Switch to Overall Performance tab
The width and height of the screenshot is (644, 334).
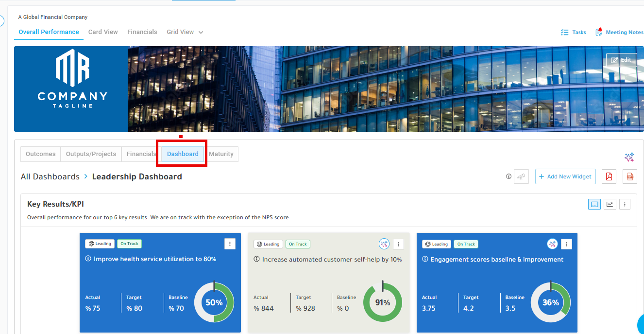49,32
